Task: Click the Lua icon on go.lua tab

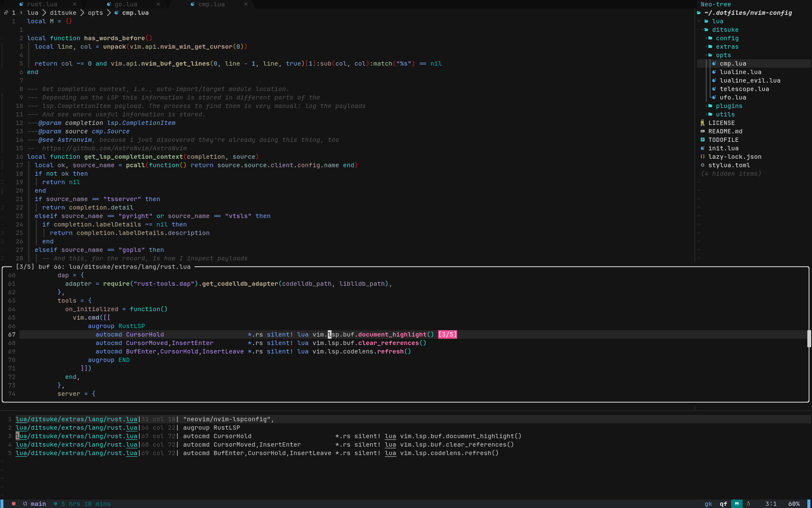Action: coord(109,4)
